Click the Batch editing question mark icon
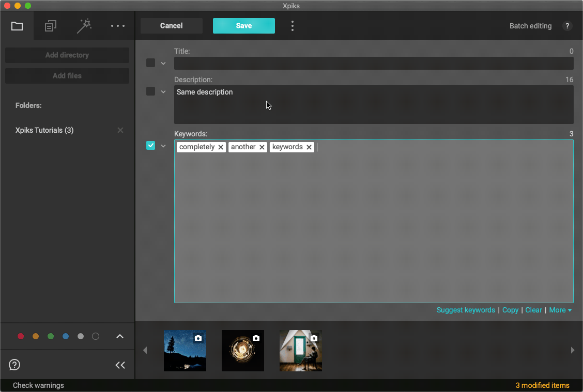The width and height of the screenshot is (583, 392). click(x=567, y=26)
